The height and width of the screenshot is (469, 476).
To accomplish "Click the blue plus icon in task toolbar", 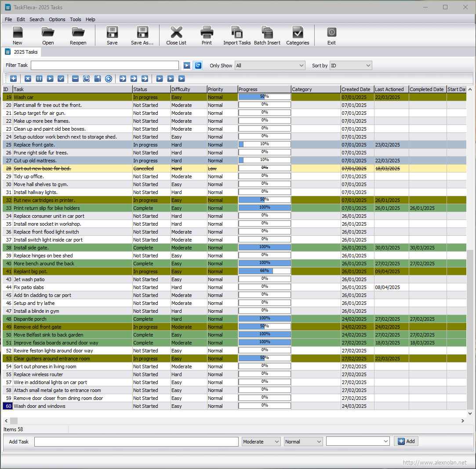I will coord(14,78).
